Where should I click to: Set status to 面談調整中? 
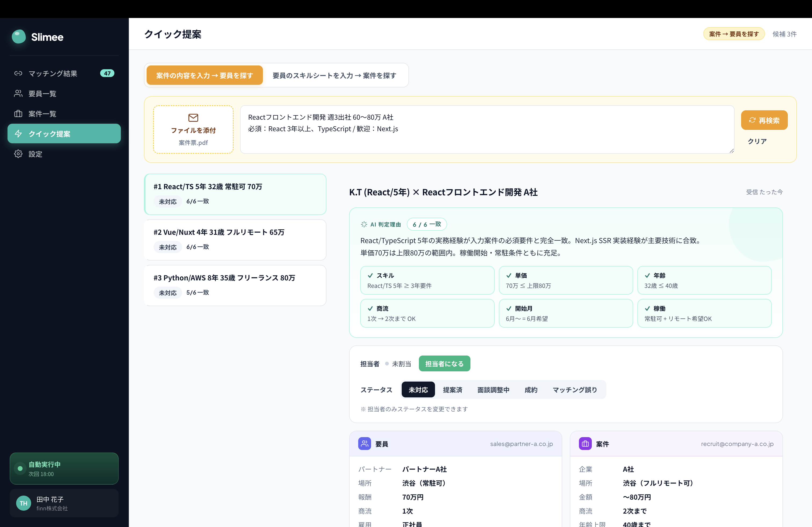click(x=493, y=390)
